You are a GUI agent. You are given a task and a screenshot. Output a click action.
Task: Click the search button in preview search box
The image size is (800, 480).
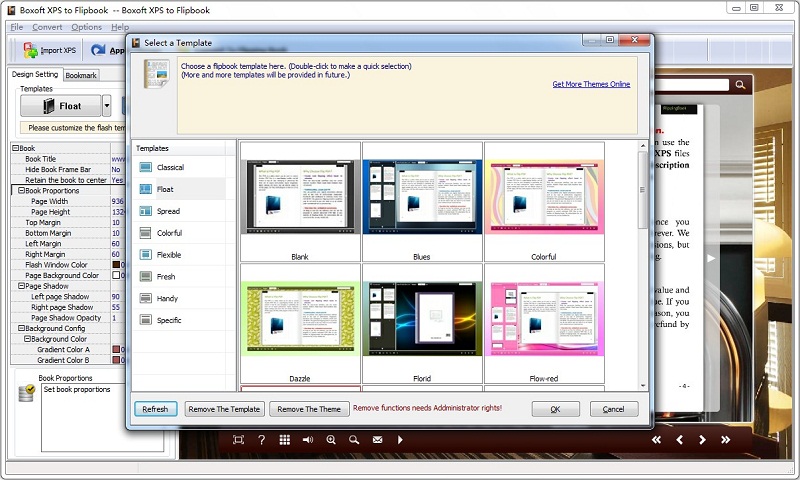(740, 85)
